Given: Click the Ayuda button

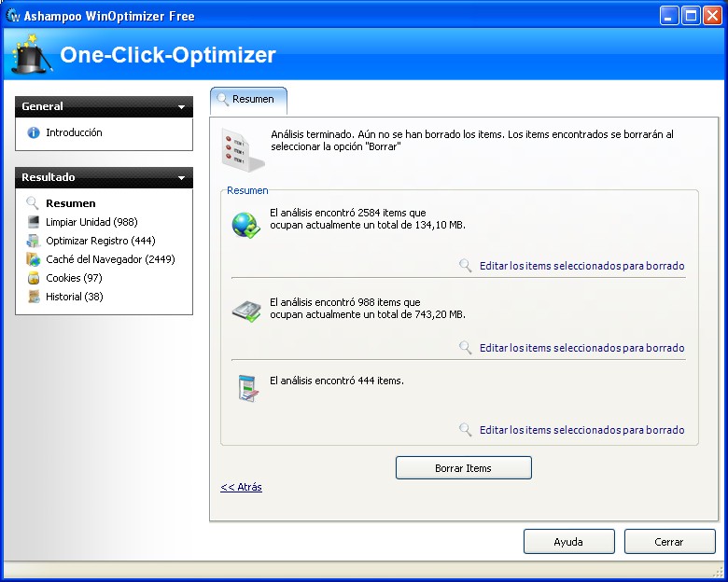Looking at the screenshot, I should coord(568,542).
